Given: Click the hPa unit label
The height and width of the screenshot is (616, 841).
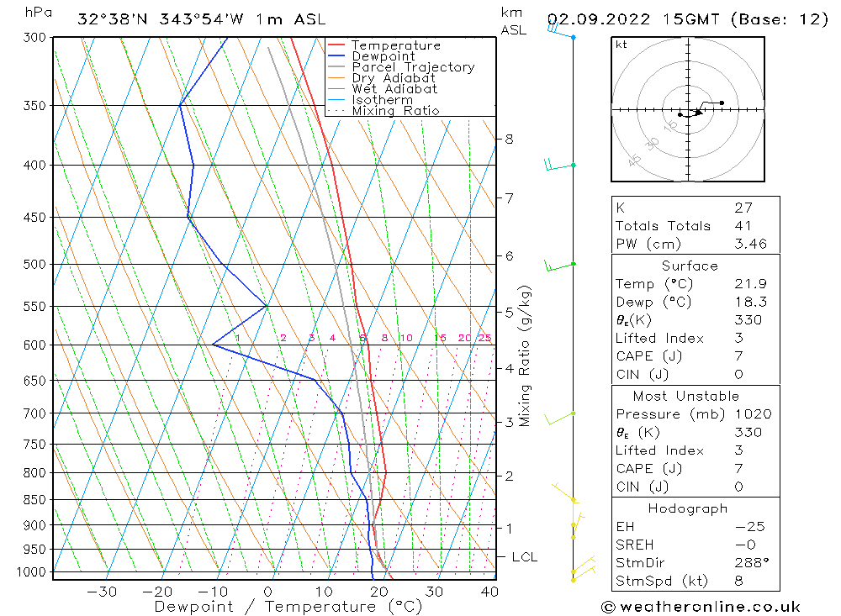Looking at the screenshot, I should click(38, 12).
